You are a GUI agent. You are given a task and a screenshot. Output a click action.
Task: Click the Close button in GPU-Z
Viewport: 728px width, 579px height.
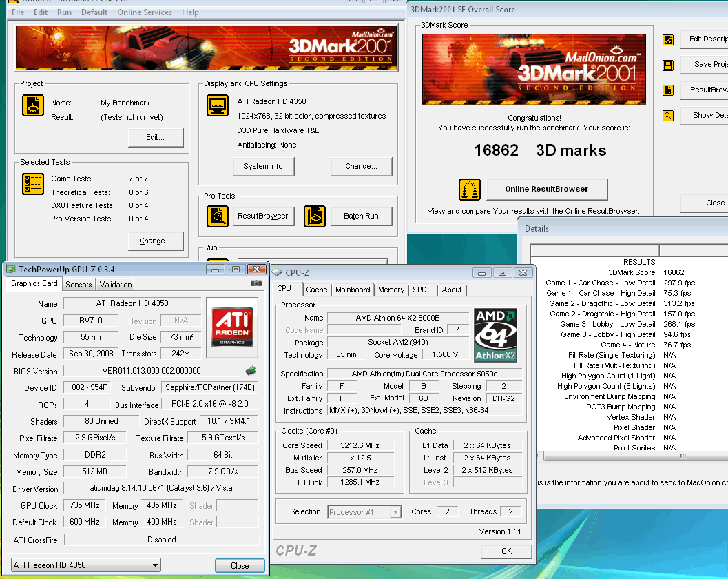240,565
